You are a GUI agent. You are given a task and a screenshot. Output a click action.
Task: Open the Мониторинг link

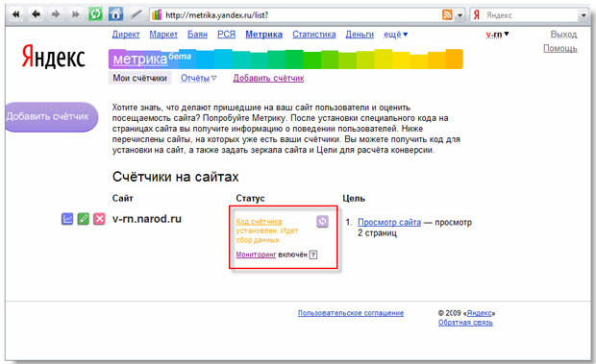tap(256, 255)
